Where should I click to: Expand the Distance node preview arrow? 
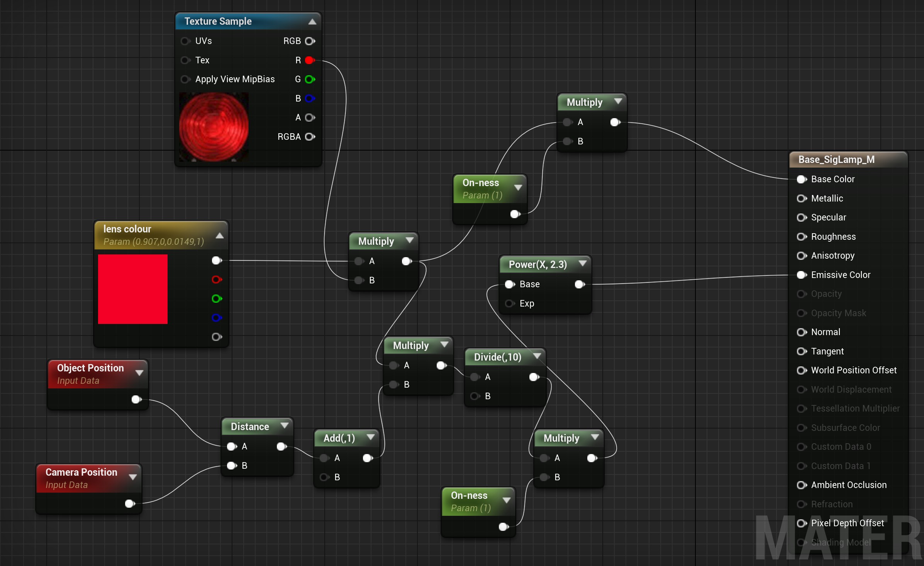pyautogui.click(x=285, y=425)
